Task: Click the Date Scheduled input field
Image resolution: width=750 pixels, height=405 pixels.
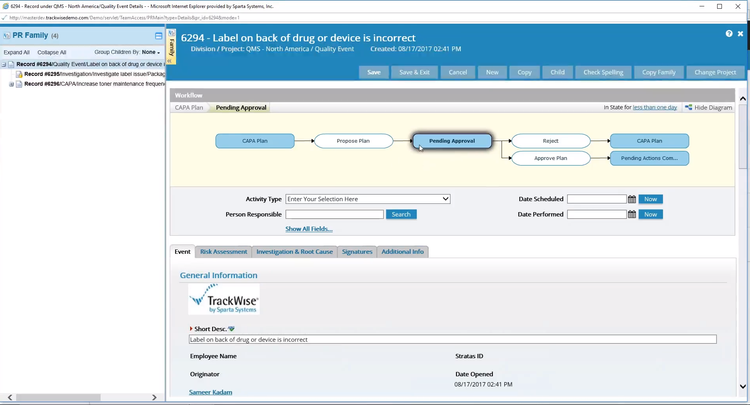Action: pos(596,199)
